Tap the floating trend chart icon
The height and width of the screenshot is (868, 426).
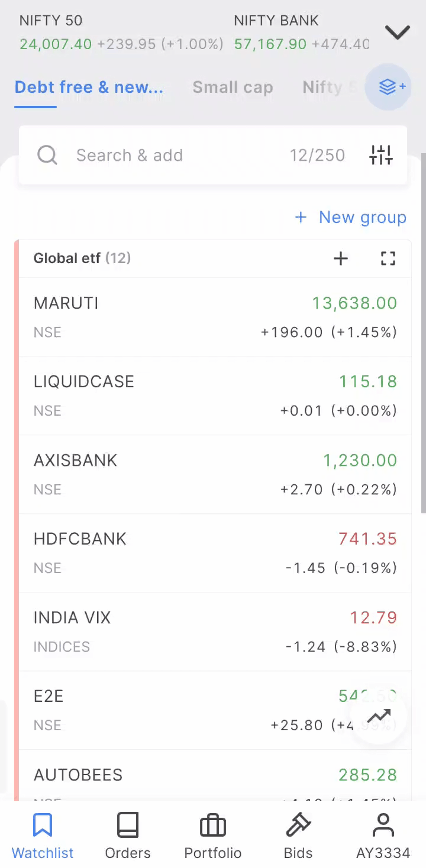pyautogui.click(x=379, y=717)
